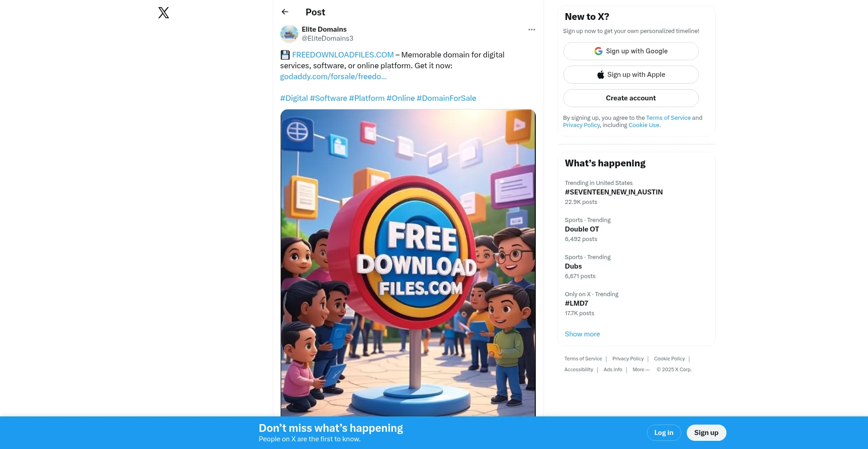This screenshot has height=449, width=868.
Task: Open the FREEDOWNLOADFILES.COM link
Action: coord(343,55)
